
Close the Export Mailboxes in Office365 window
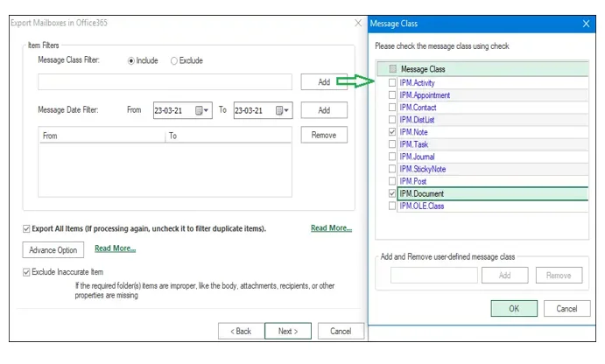pos(358,23)
